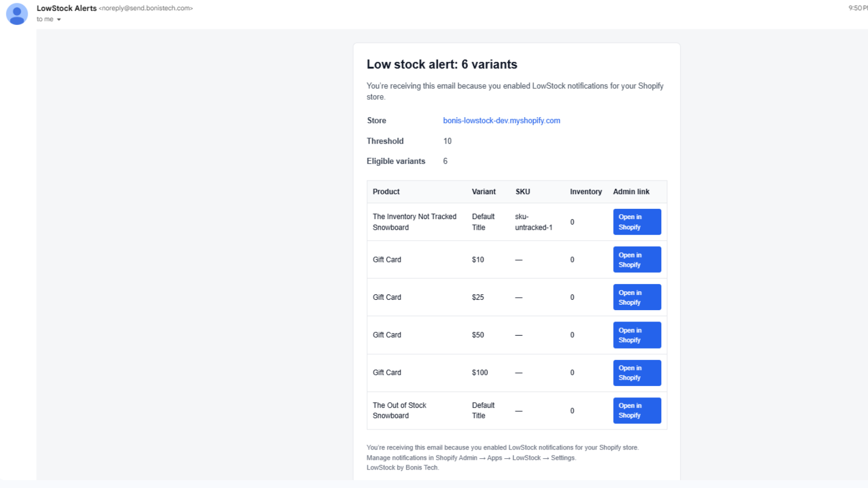
Task: Select the sender email address noreply@send.bonistech.com
Action: coord(146,8)
